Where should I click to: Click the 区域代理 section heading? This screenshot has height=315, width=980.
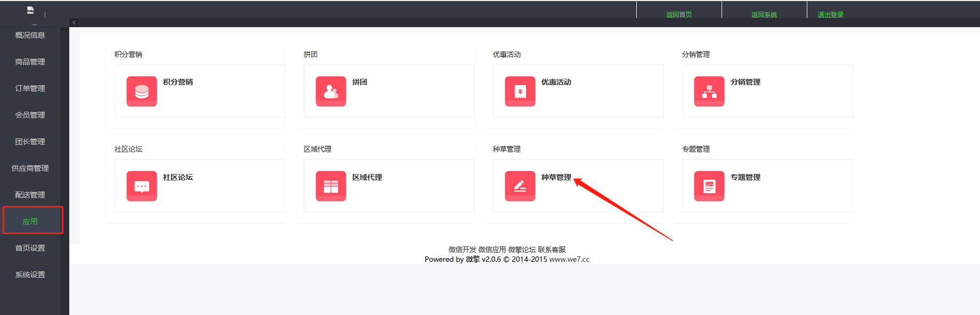318,149
